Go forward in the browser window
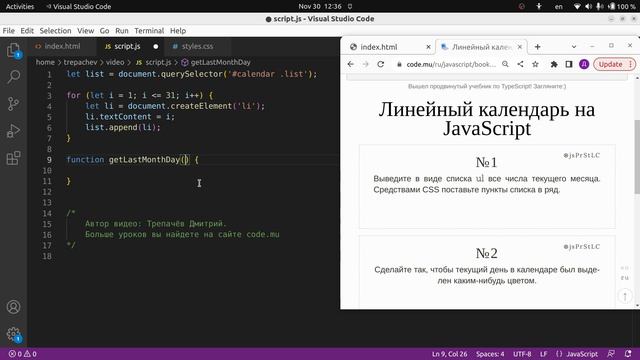The image size is (640, 360). [x=365, y=64]
